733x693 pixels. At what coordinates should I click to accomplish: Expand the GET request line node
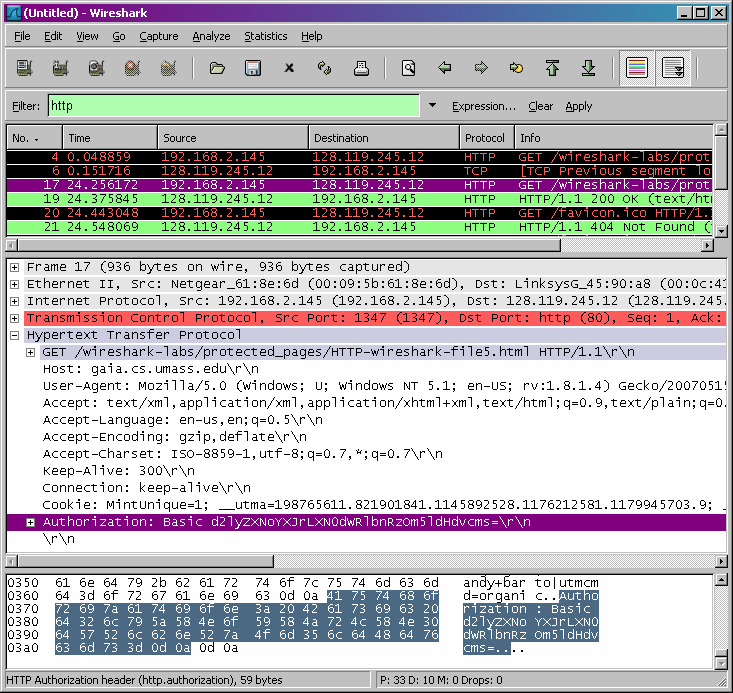[x=30, y=352]
